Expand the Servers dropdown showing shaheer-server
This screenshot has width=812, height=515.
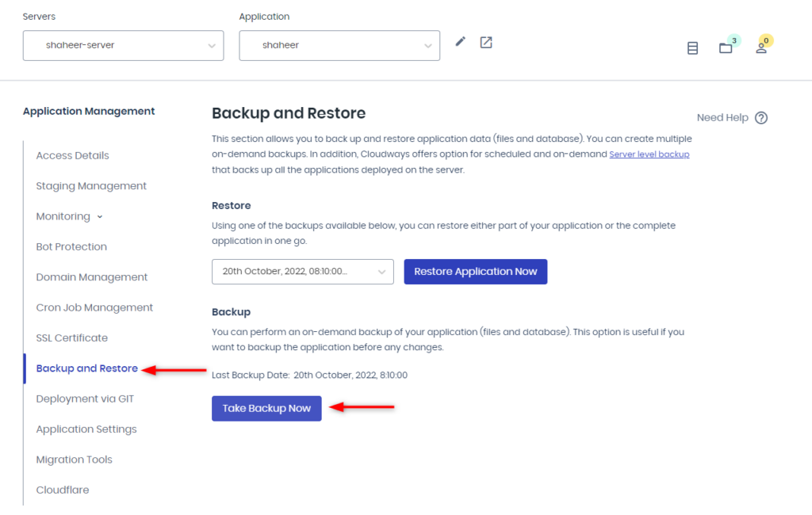(x=123, y=45)
